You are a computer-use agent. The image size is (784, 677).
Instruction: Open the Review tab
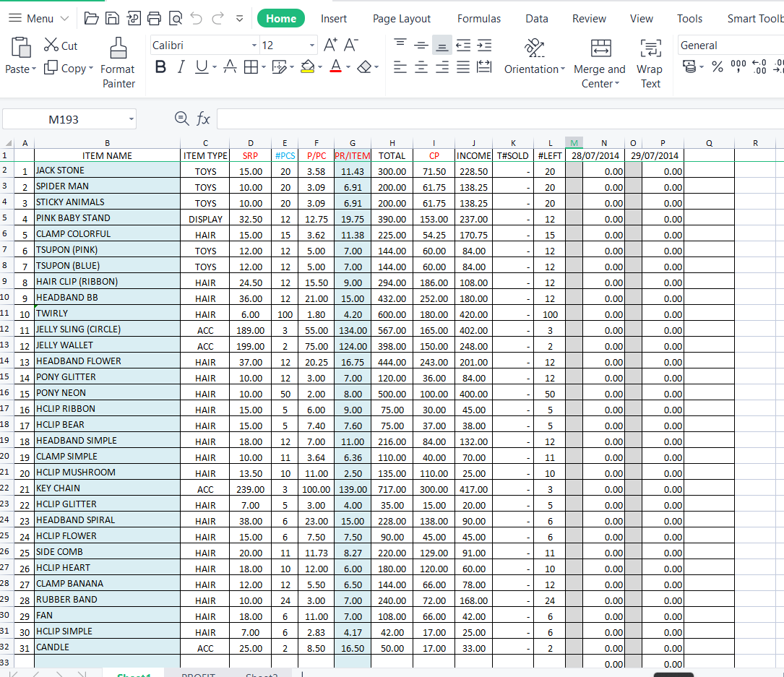click(x=589, y=19)
